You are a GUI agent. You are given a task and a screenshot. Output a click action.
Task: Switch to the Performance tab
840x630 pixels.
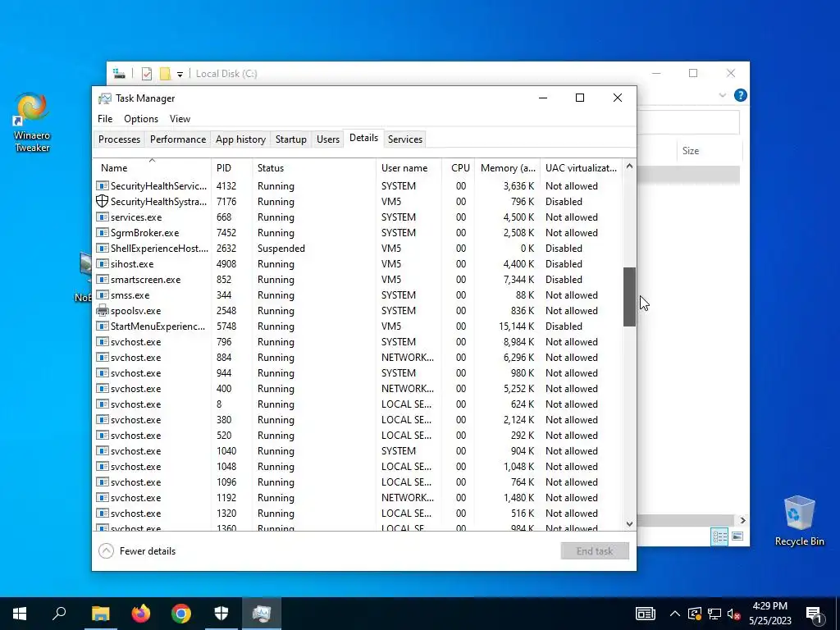point(178,139)
